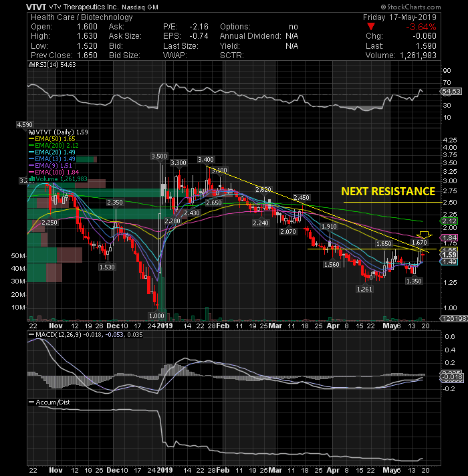
Task: Click the 'Feb' label on price date axis
Action: (x=223, y=326)
